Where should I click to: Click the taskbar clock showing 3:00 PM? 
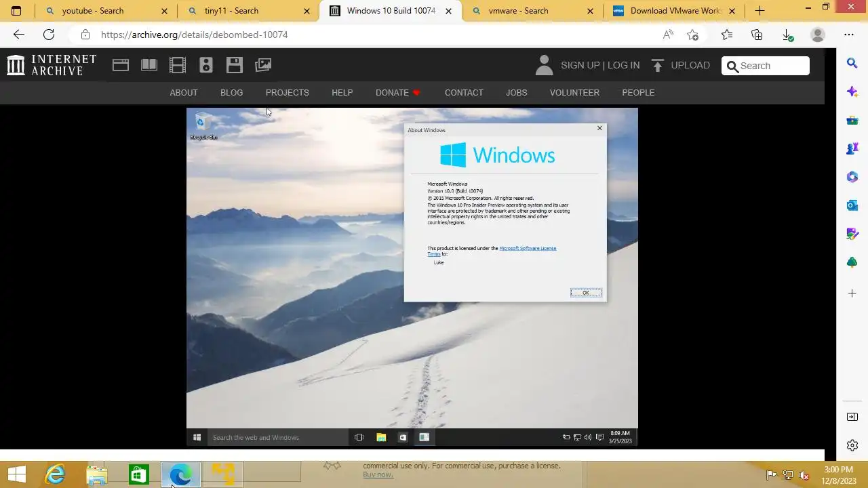click(839, 474)
